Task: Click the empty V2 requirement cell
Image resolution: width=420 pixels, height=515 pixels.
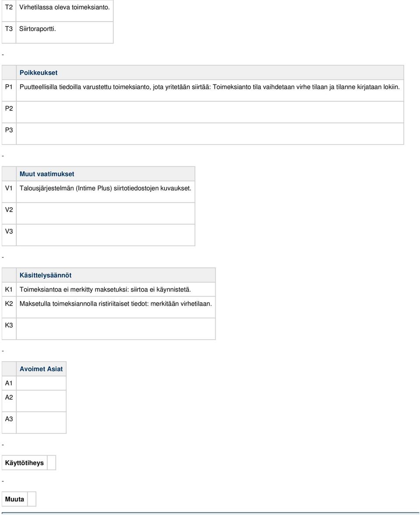Action: click(106, 214)
